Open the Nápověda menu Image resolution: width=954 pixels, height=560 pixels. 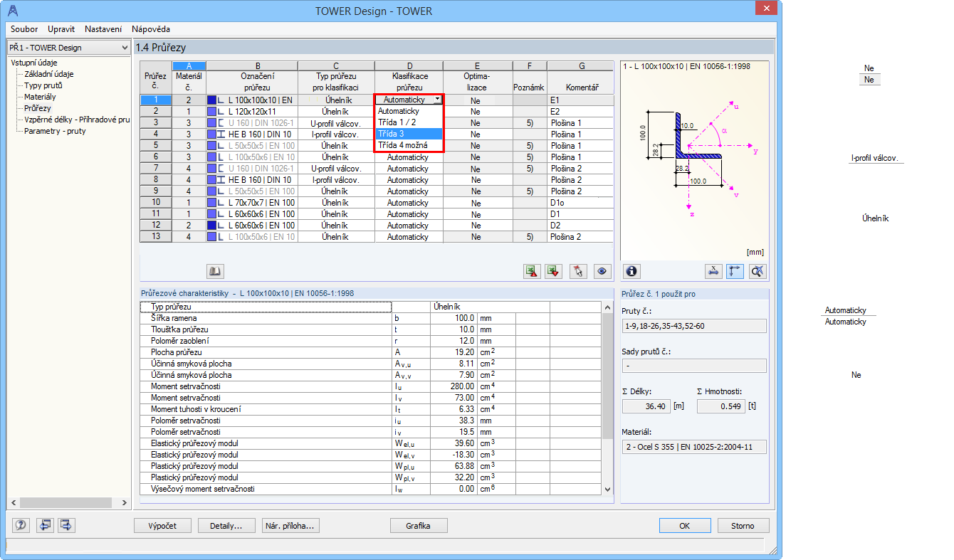pos(151,29)
